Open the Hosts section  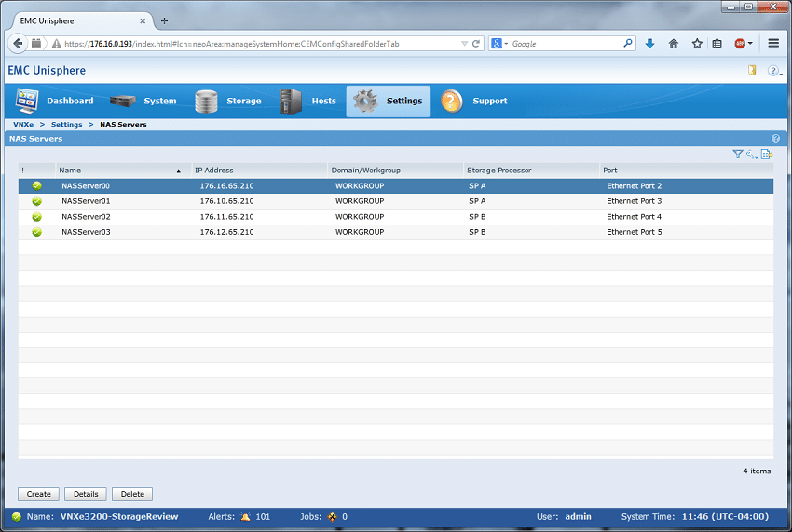pyautogui.click(x=308, y=101)
